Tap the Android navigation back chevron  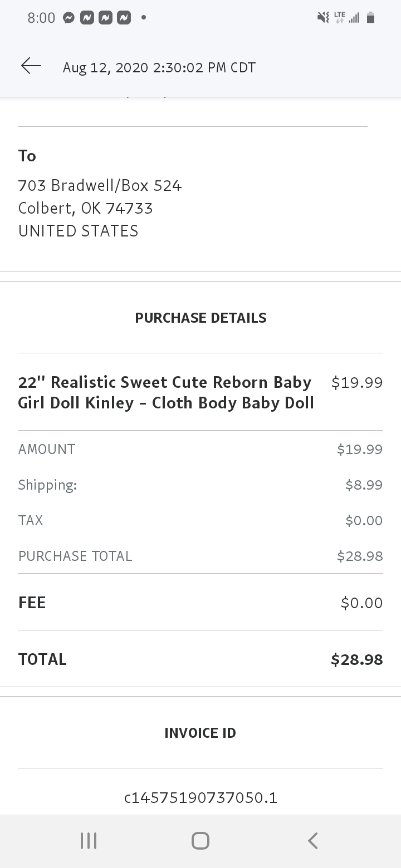click(x=313, y=841)
